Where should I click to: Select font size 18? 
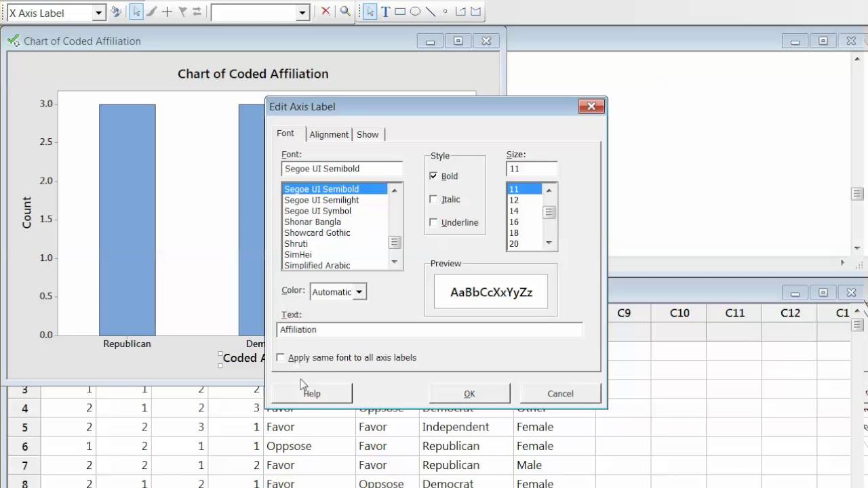524,232
